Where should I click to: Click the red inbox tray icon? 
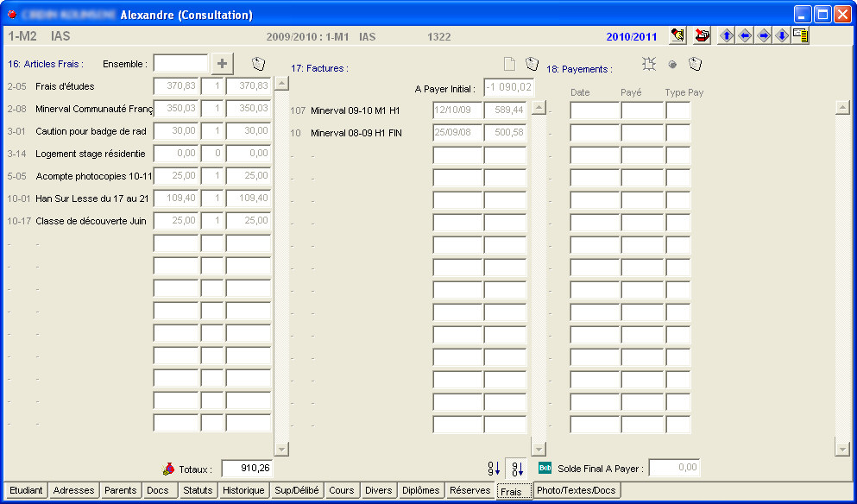(x=702, y=36)
